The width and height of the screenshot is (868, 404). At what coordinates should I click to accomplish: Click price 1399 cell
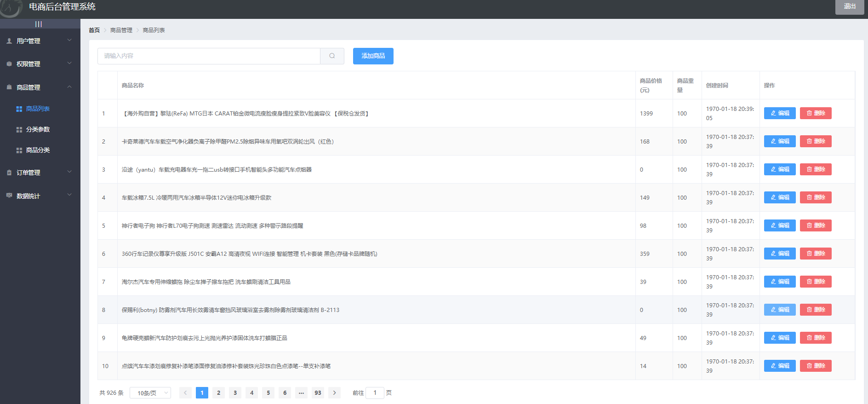coord(654,113)
